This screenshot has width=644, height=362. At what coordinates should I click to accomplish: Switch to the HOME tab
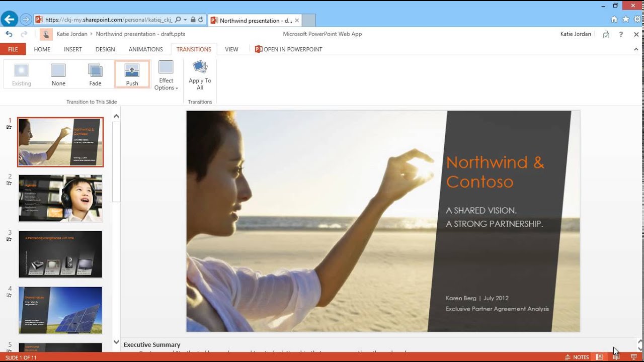42,49
